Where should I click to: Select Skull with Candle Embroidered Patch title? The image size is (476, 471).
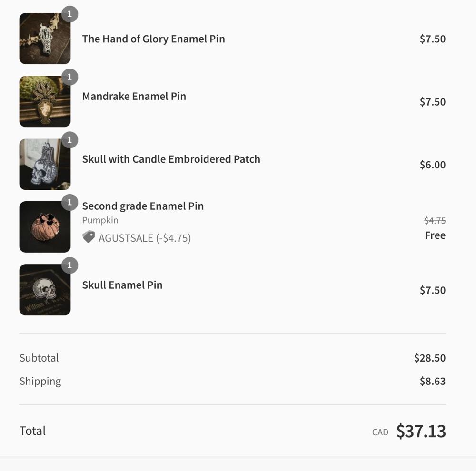[171, 159]
